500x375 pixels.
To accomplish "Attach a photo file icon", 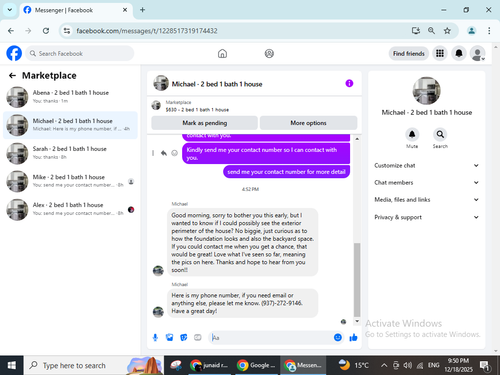I will click(x=169, y=338).
